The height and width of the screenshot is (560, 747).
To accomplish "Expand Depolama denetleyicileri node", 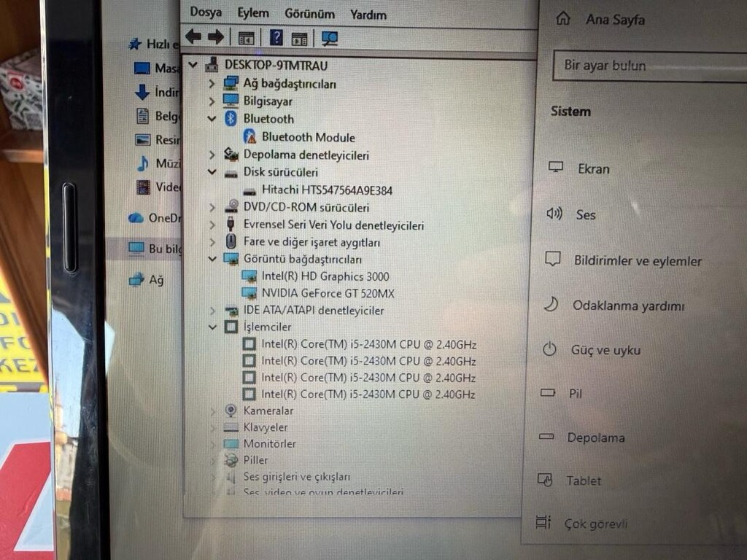I will click(212, 155).
